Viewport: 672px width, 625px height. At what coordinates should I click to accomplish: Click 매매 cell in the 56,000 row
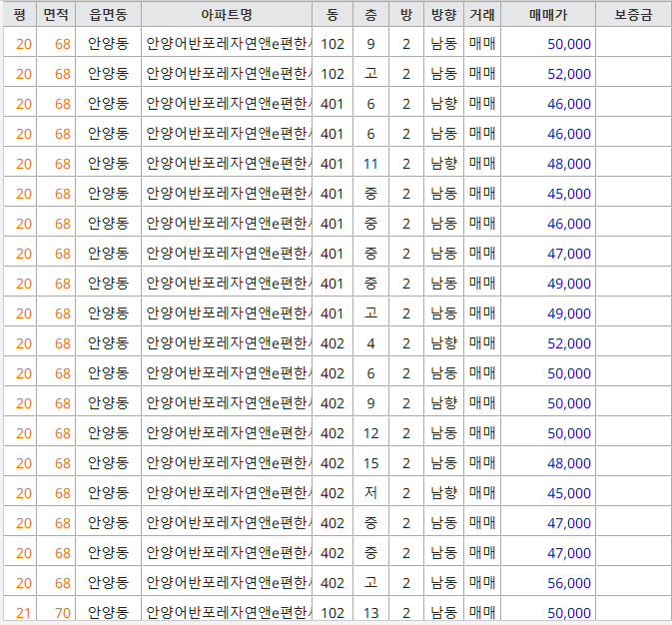(x=482, y=583)
